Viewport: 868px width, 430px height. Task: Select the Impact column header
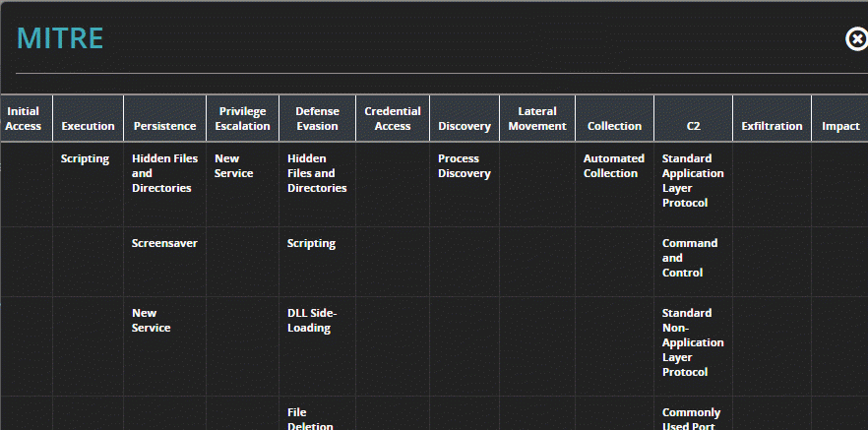click(x=840, y=118)
